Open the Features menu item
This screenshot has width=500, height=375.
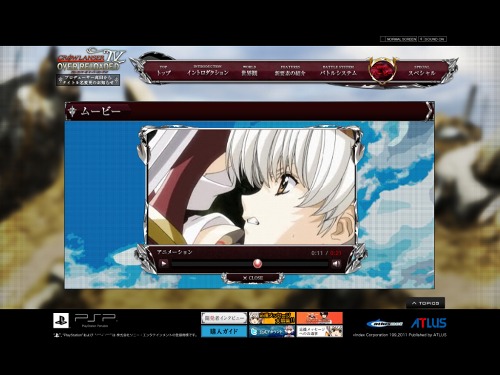click(290, 71)
